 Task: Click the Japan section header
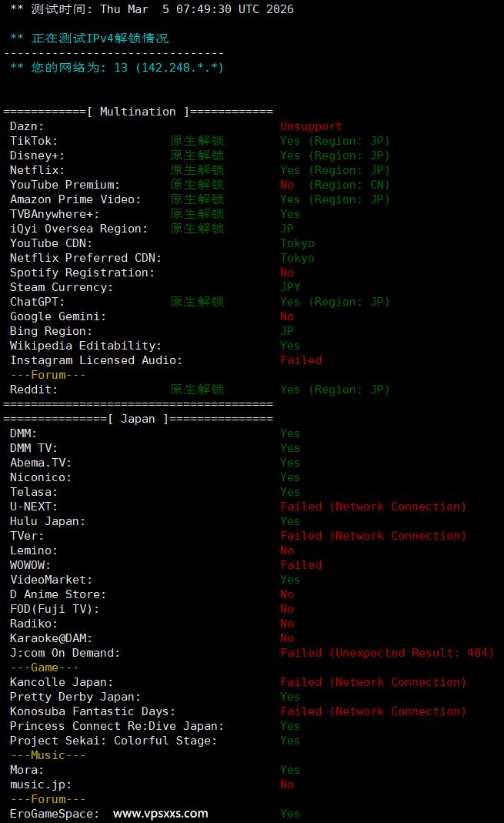tap(138, 419)
